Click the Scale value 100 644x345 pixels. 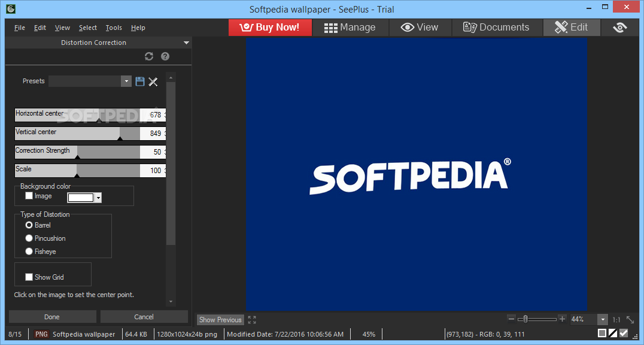[155, 171]
